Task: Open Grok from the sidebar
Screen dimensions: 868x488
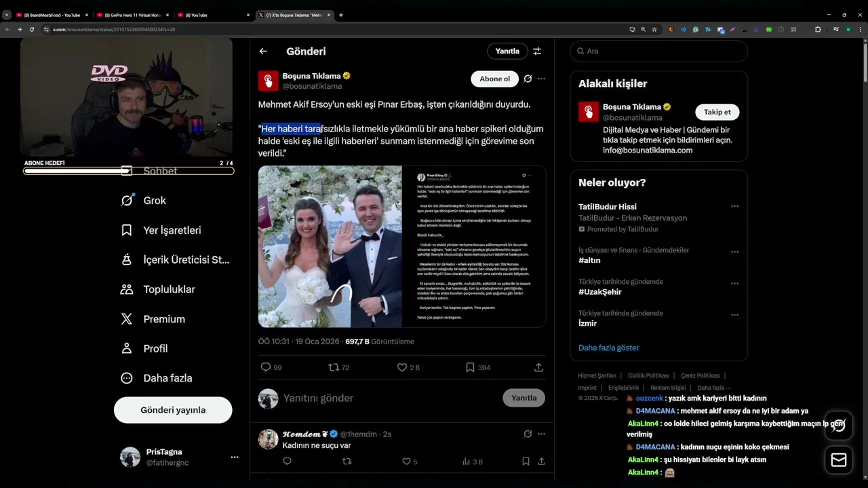Action: pyautogui.click(x=144, y=201)
